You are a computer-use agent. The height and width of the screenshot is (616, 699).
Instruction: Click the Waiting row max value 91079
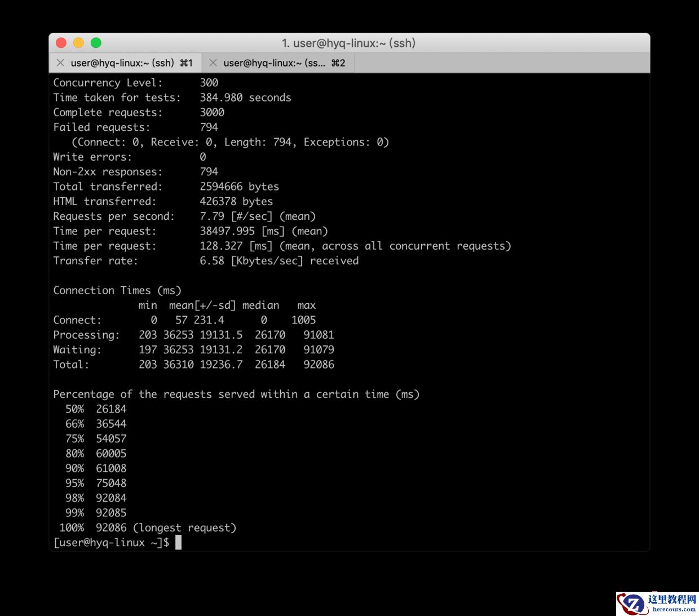tap(319, 349)
